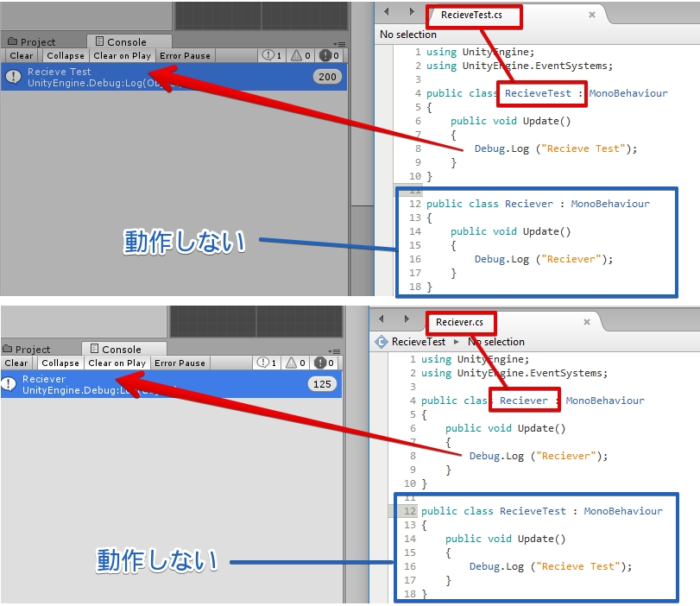Screen dimensions: 700x606
Task: Open 'No selection' breadcrumb in upper editor
Action: pos(408,35)
